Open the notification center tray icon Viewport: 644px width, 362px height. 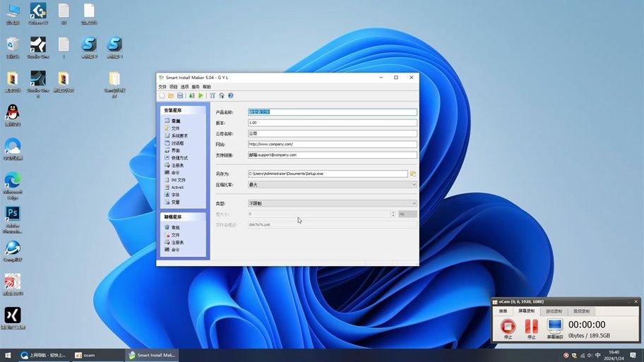point(633,355)
